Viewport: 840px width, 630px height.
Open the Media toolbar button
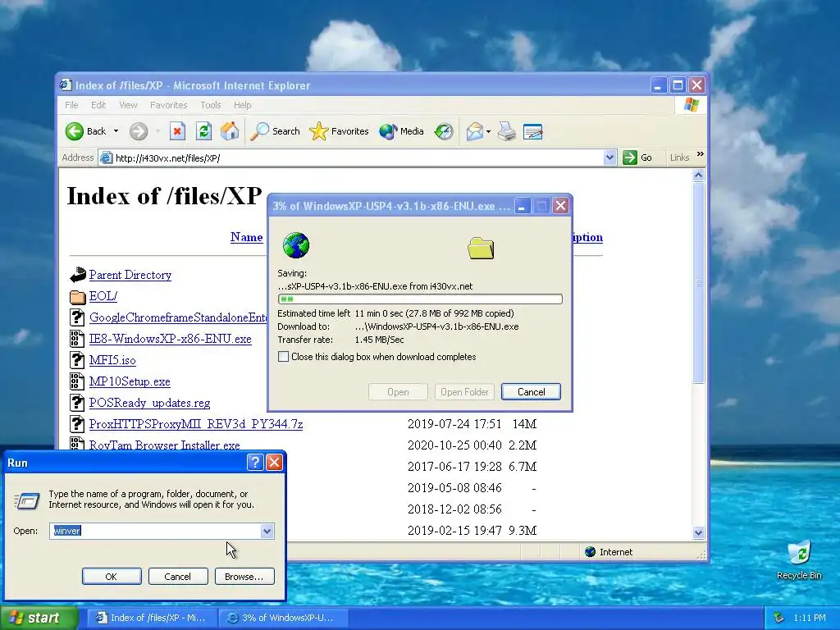point(401,131)
